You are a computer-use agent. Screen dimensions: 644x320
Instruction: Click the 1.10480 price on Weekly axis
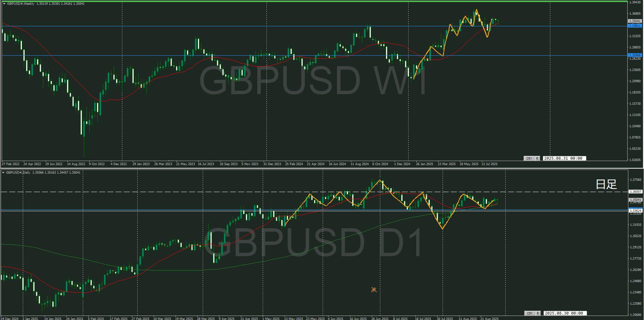pos(635,126)
